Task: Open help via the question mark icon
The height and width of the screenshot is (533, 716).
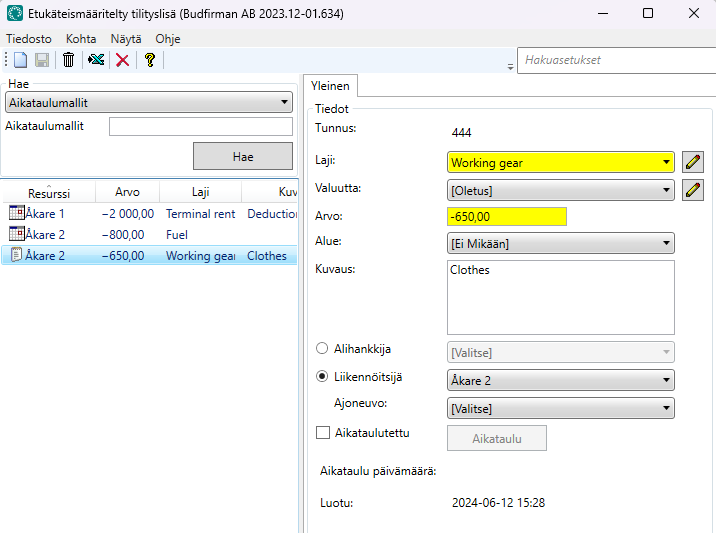Action: (150, 60)
